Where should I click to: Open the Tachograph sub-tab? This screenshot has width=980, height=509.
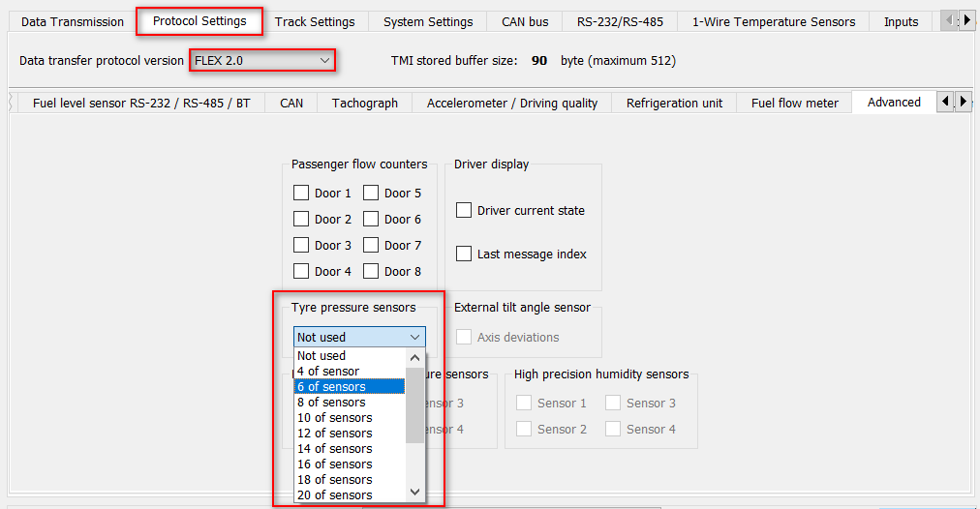364,103
